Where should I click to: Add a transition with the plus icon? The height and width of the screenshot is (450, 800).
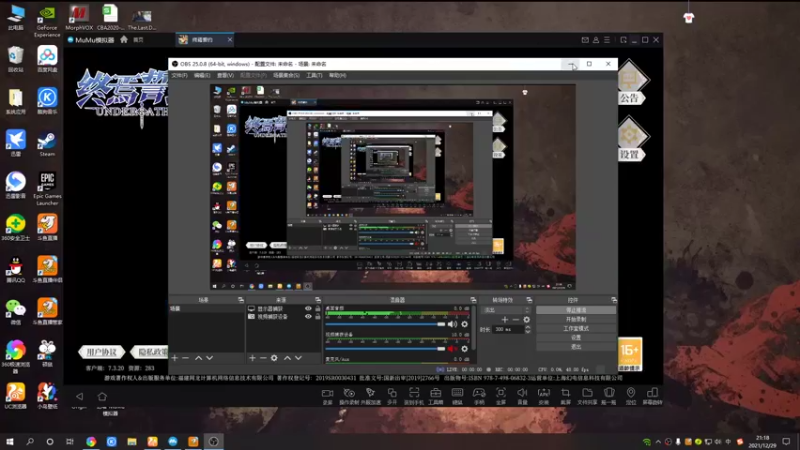(x=505, y=320)
